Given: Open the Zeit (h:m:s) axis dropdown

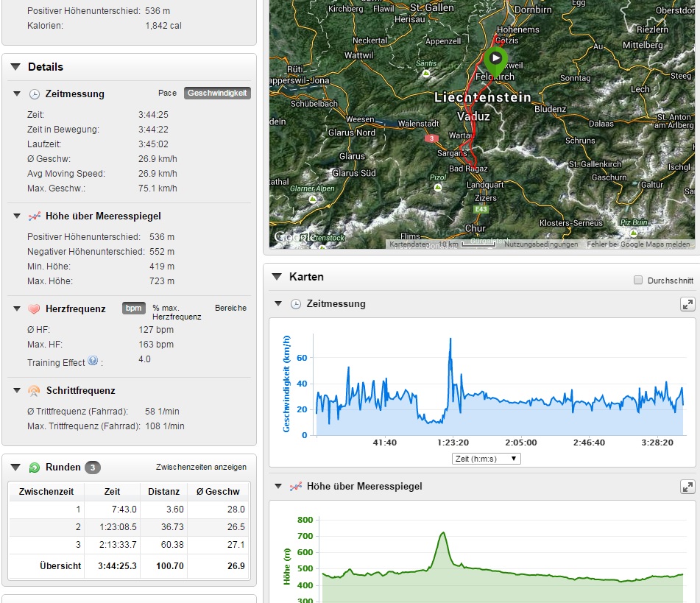Looking at the screenshot, I should tap(487, 459).
